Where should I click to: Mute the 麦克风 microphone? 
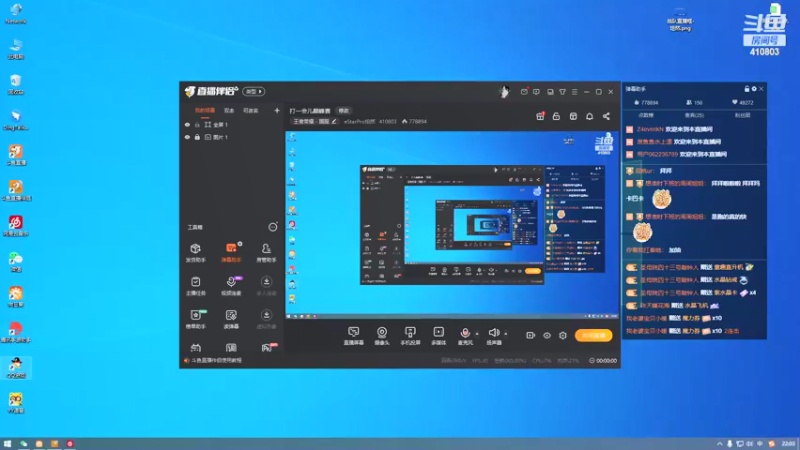(465, 336)
